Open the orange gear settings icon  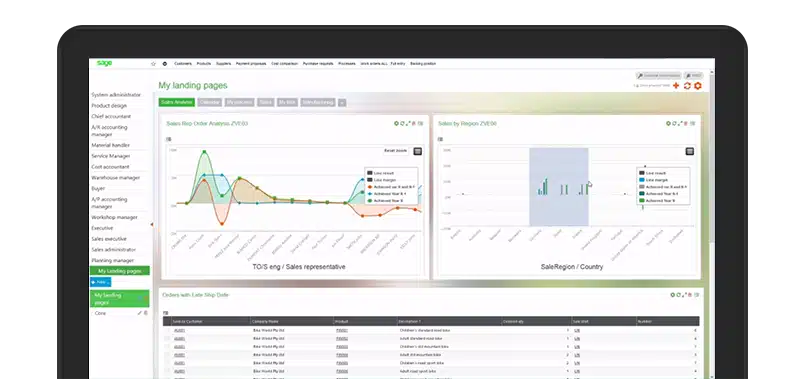[x=697, y=86]
